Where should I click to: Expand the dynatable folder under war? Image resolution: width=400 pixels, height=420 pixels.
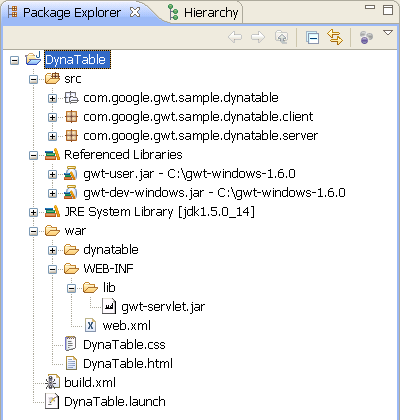[x=52, y=250]
